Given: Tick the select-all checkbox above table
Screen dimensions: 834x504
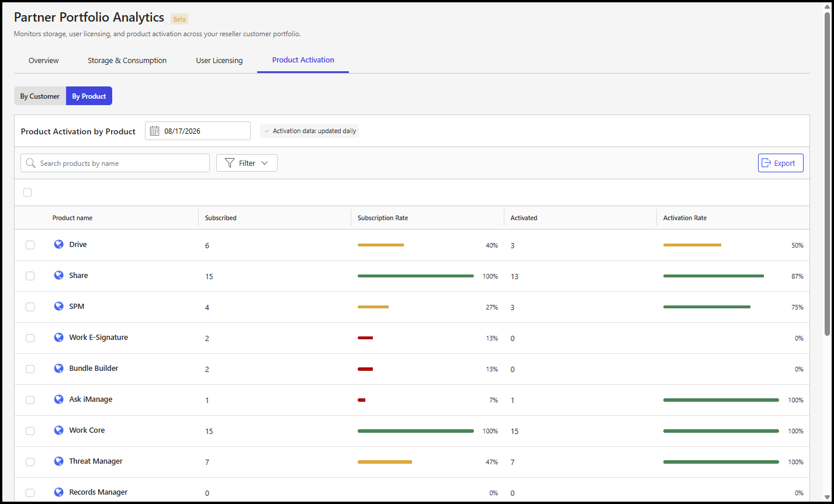Looking at the screenshot, I should pyautogui.click(x=27, y=192).
